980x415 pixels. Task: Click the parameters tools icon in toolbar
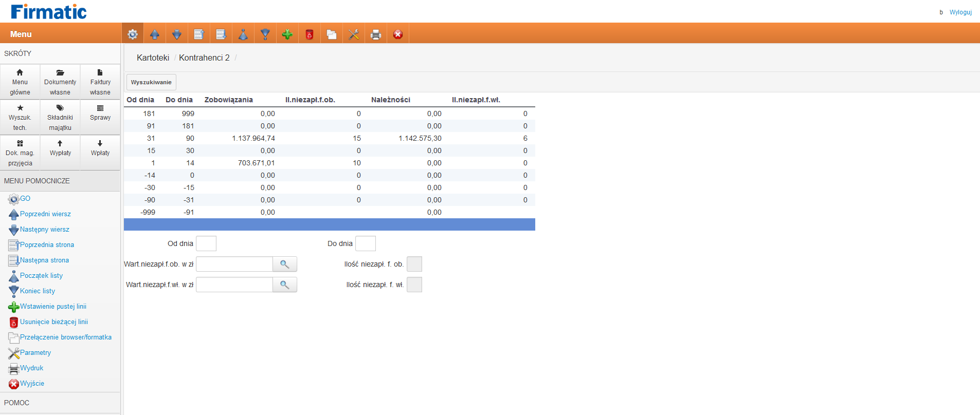pos(354,34)
